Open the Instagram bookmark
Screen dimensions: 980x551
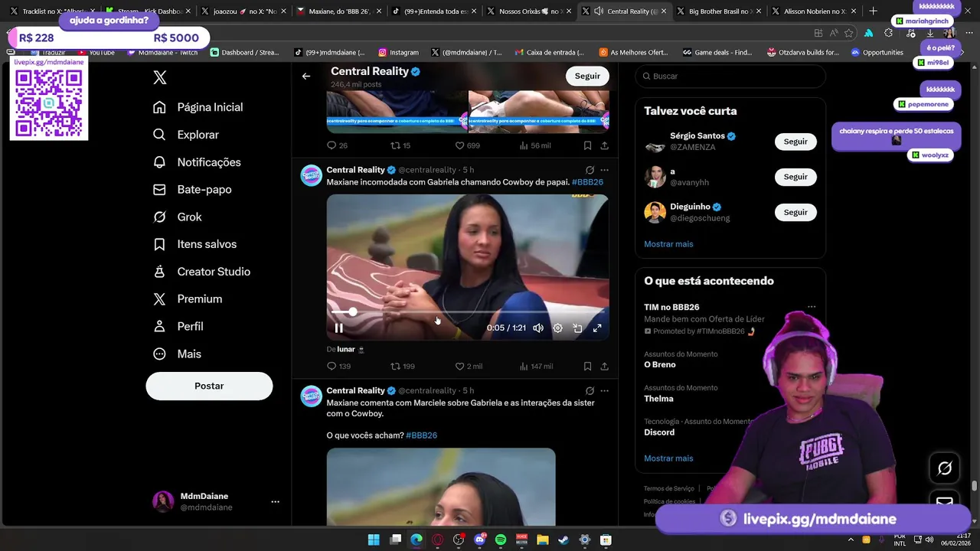click(399, 52)
